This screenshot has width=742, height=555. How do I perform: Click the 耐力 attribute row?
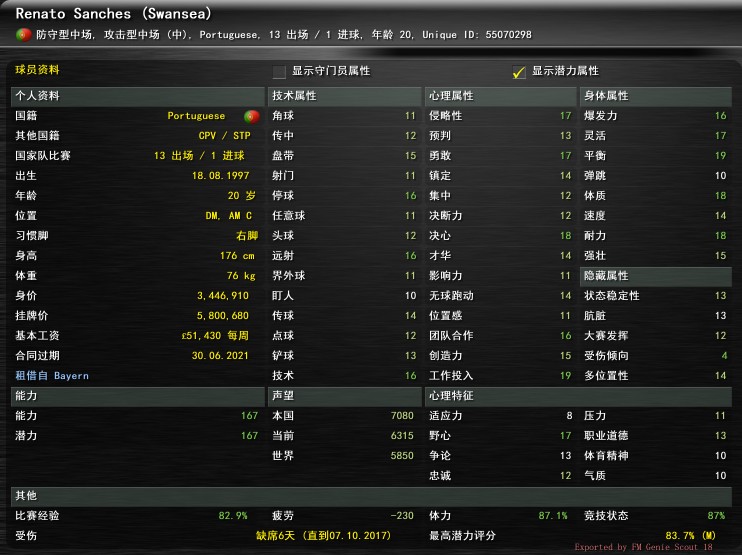point(655,236)
